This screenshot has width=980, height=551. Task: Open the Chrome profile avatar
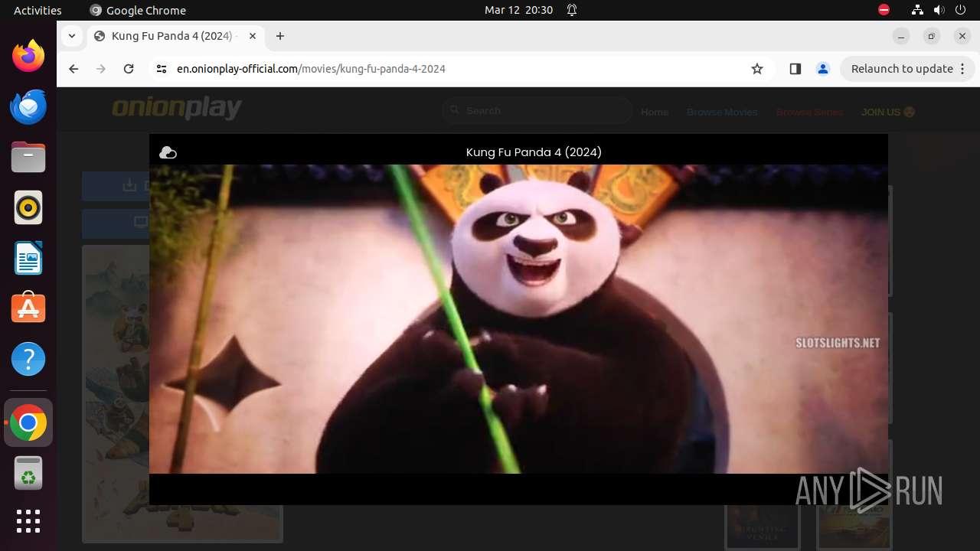(823, 69)
